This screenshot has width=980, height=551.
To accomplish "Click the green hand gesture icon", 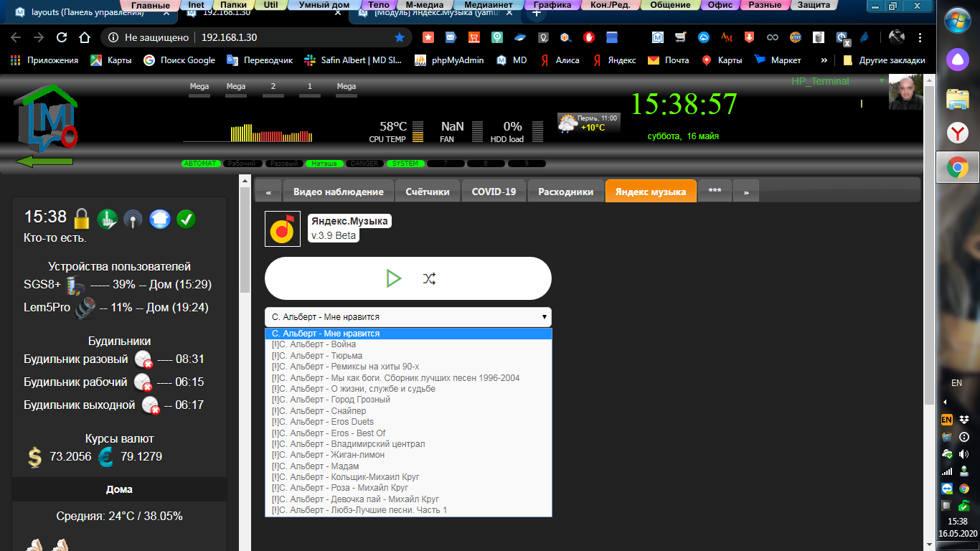I will 108,219.
